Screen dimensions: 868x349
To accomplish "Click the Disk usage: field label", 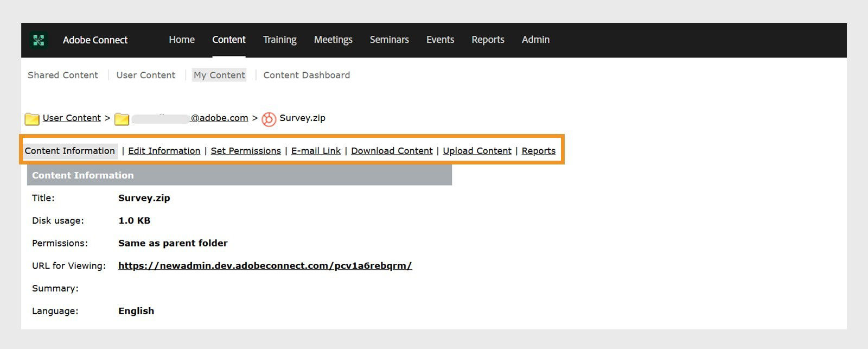I will tap(58, 220).
